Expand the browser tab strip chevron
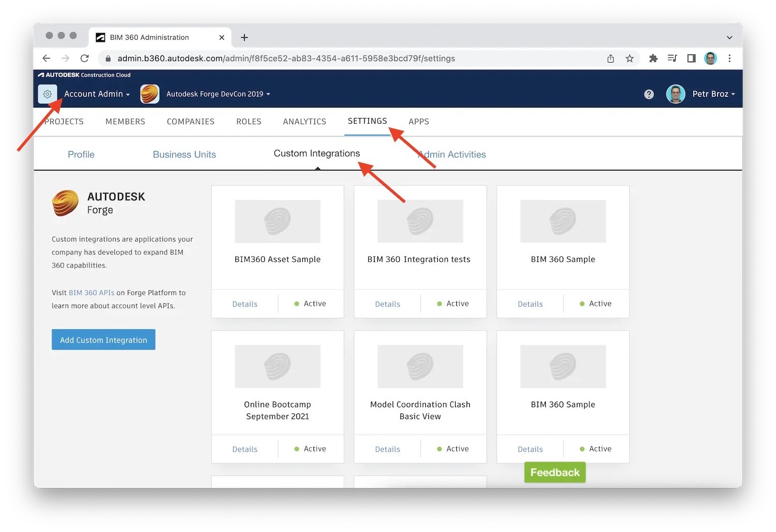The image size is (776, 532). click(x=729, y=37)
